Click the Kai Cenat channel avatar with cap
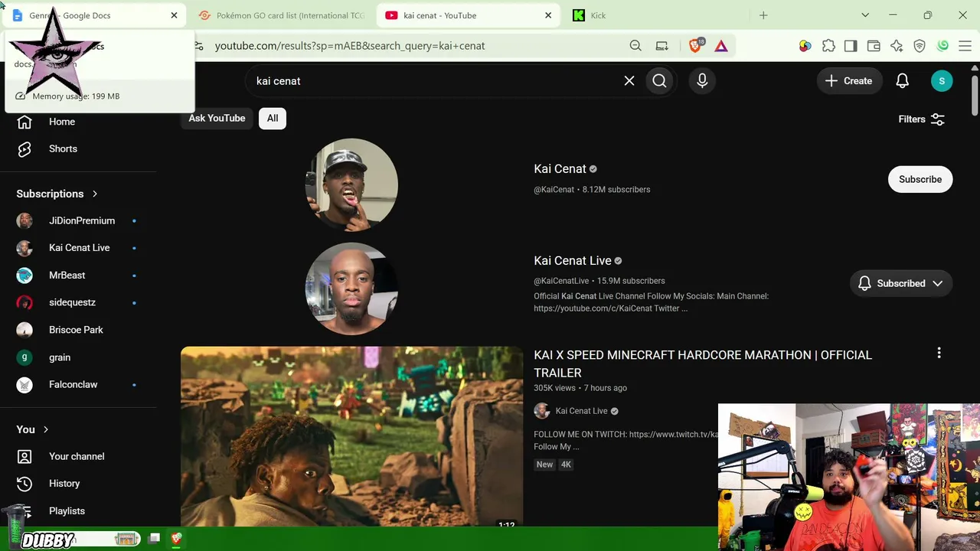This screenshot has width=980, height=551. click(351, 184)
